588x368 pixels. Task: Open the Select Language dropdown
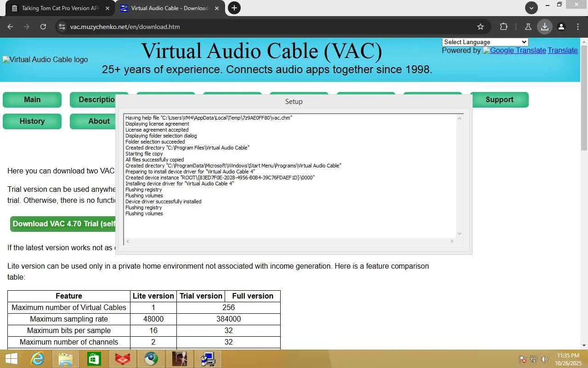(485, 42)
